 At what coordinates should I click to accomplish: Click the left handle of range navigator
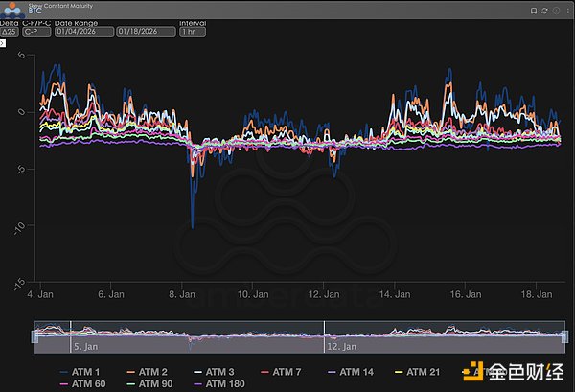pyautogui.click(x=35, y=335)
